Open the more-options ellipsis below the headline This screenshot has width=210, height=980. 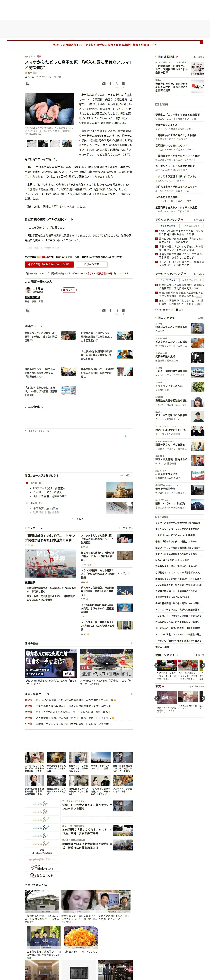130,83
